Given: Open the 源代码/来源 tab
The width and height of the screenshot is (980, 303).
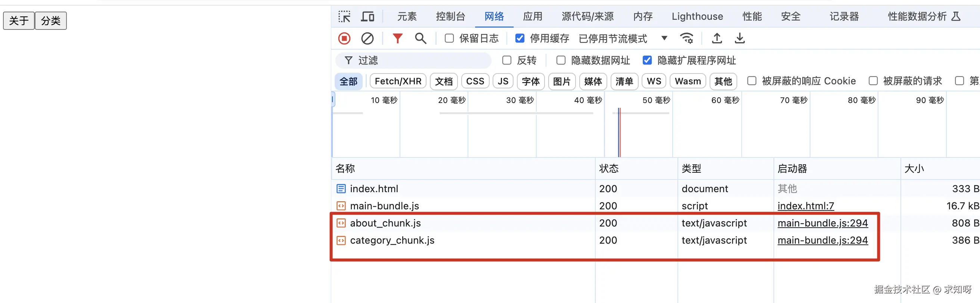Looking at the screenshot, I should point(588,16).
